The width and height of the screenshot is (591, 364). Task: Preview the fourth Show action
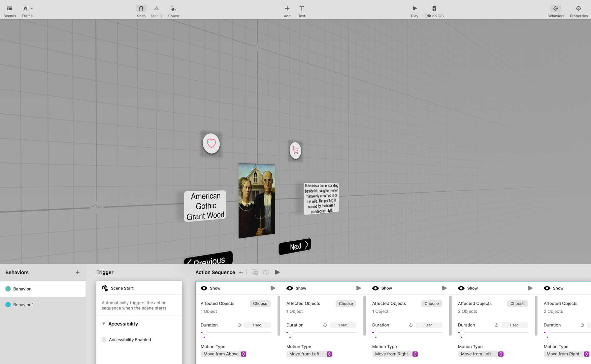click(x=530, y=288)
